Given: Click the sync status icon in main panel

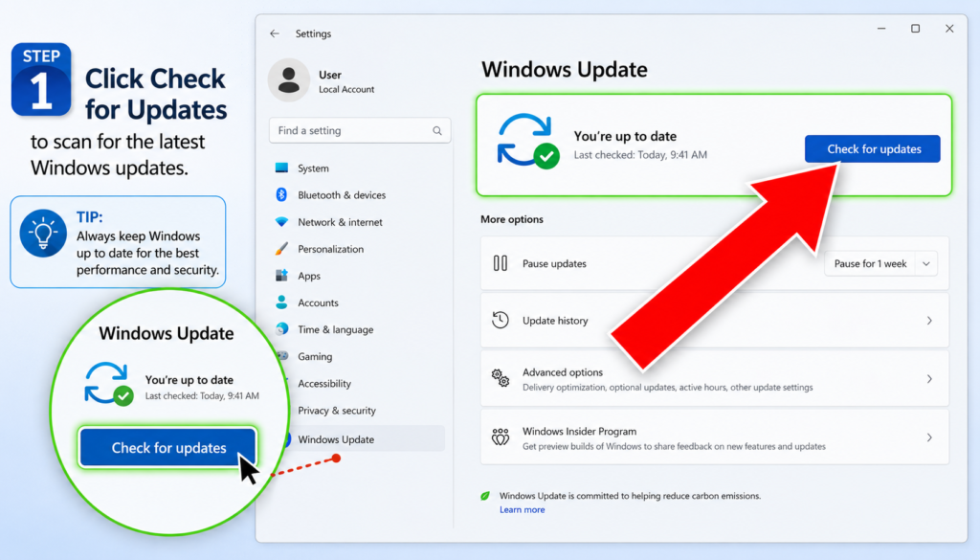Looking at the screenshot, I should [528, 142].
